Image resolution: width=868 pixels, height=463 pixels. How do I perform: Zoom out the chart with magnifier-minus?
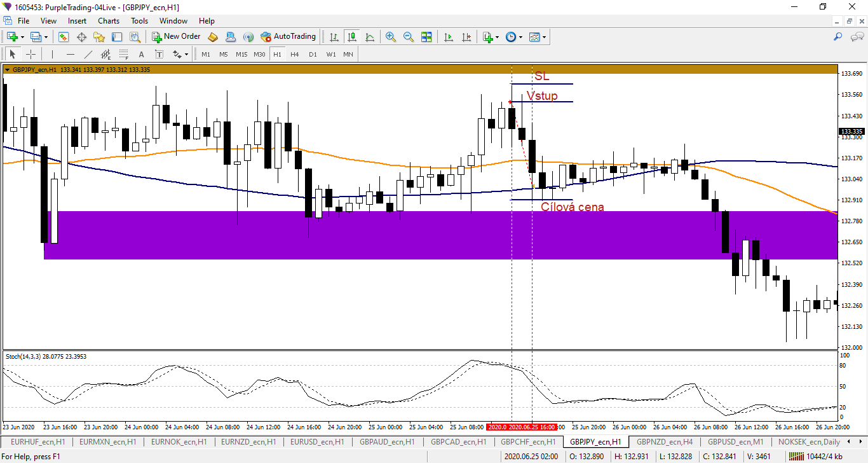pyautogui.click(x=409, y=37)
